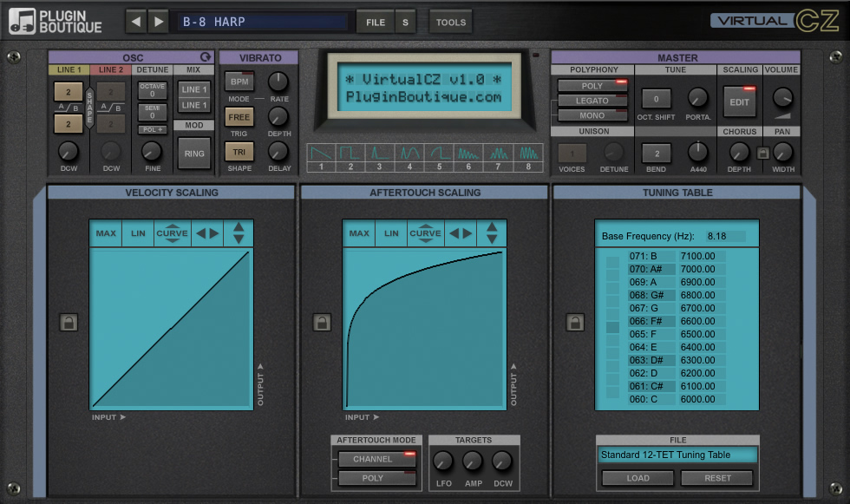The height and width of the screenshot is (504, 850).
Task: Open the TOOLS menu
Action: click(x=450, y=22)
